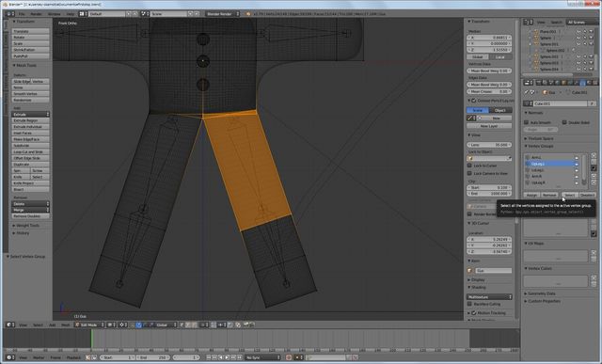Viewport: 602px width, 364px height.
Task: Open the Window menu
Action: pyautogui.click(x=55, y=14)
